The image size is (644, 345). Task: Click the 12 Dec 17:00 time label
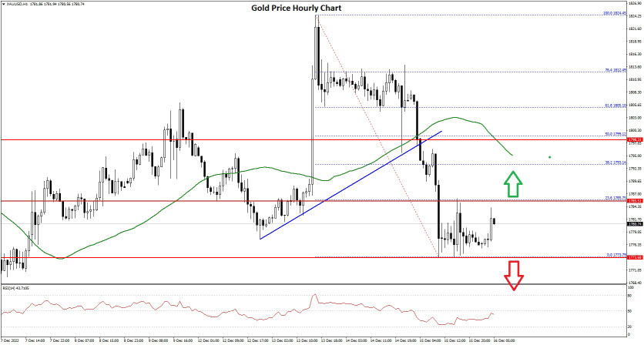click(x=257, y=340)
